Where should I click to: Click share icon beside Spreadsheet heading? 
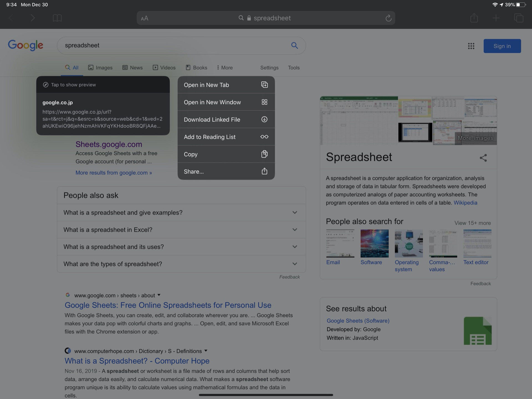click(483, 158)
